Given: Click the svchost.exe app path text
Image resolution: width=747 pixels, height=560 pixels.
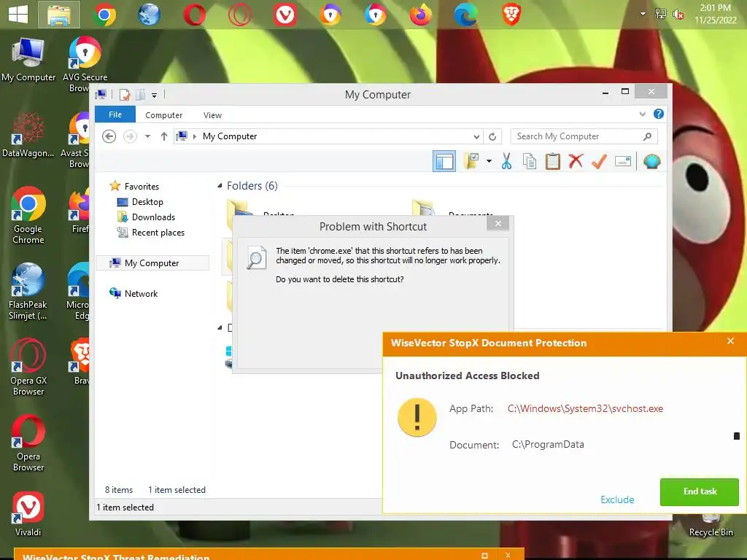Looking at the screenshot, I should pyautogui.click(x=585, y=408).
